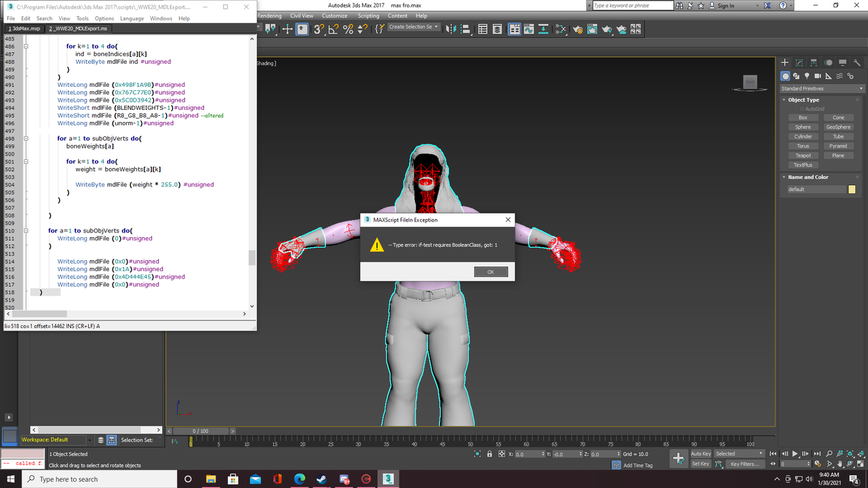Open the Layer Explorer toolbar icon
The image size is (868, 488).
point(497,29)
